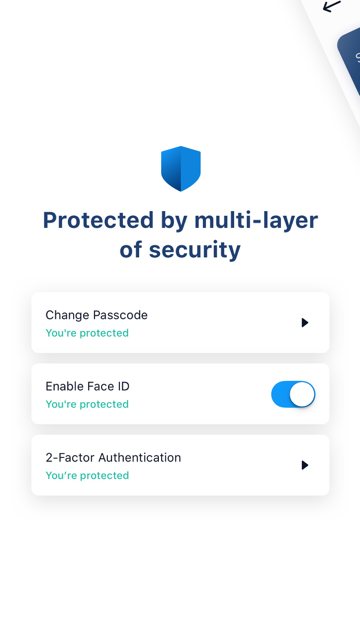The image size is (360, 640).
Task: Click "You're protected" under Change Passcode
Action: coord(87,333)
